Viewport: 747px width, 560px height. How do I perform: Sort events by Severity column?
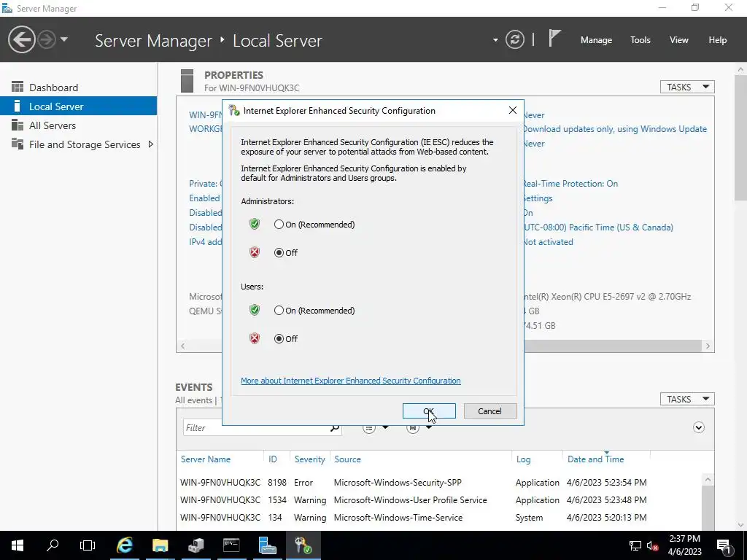tap(309, 459)
